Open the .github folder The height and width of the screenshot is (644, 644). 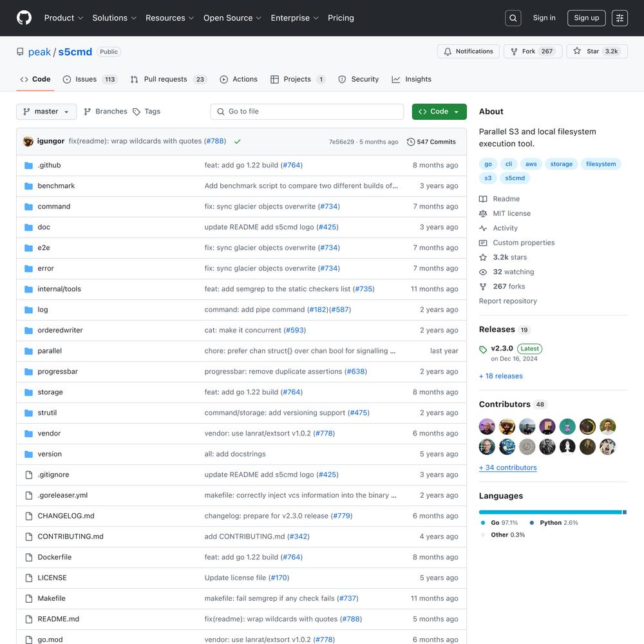click(x=50, y=165)
